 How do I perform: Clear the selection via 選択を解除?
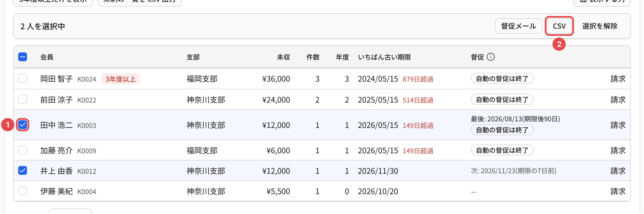tap(600, 26)
